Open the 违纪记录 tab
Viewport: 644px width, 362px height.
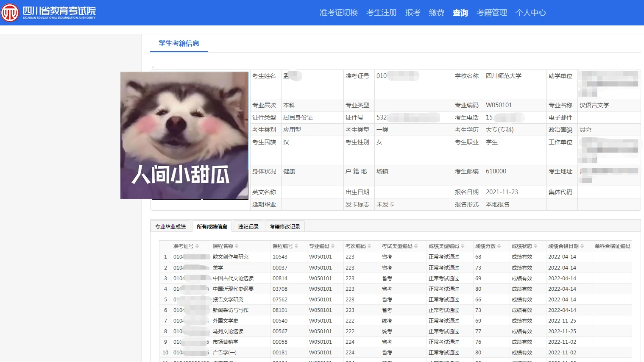(248, 226)
